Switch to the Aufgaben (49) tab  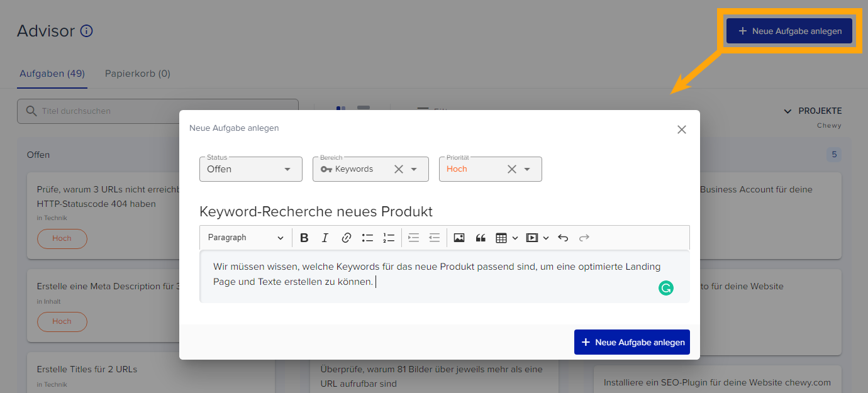tap(52, 74)
